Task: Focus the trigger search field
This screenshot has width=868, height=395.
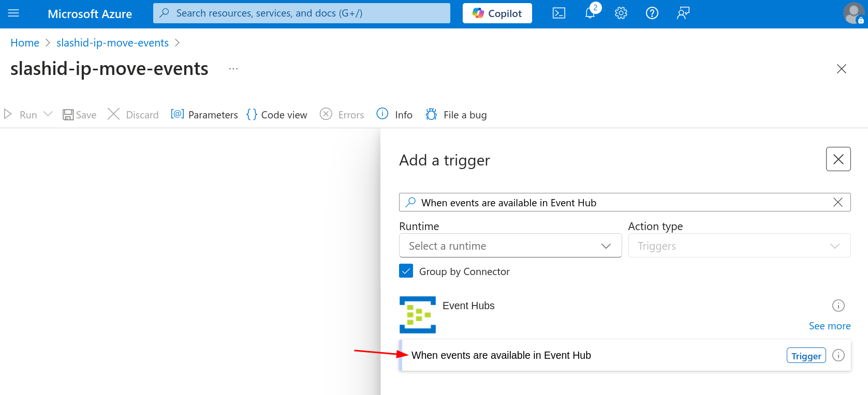Action: pos(625,203)
